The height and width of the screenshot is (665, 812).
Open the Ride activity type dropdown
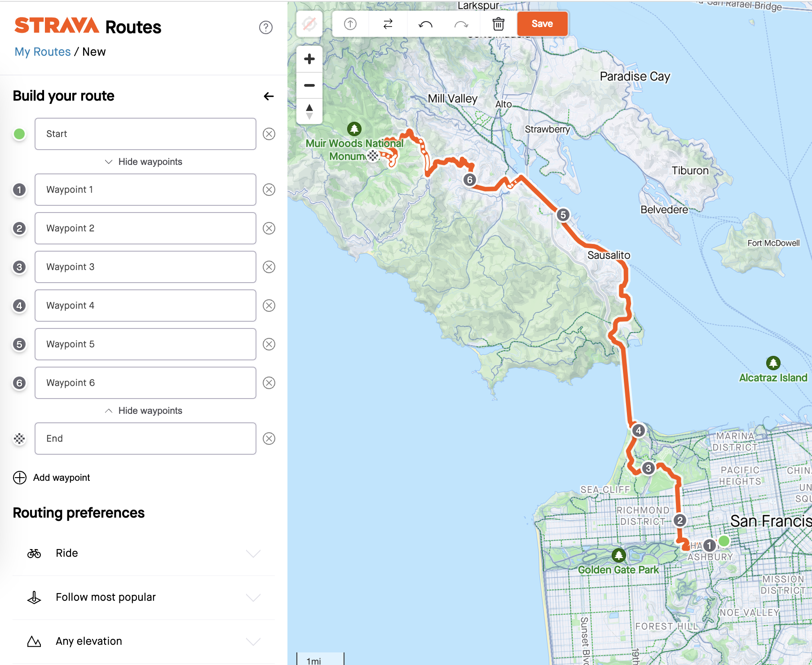click(253, 553)
